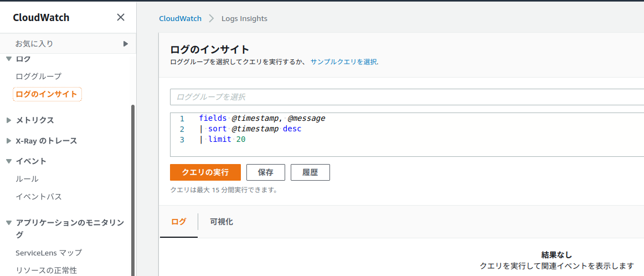Viewport: 644px width, 276px height.
Task: Switch to the ログ tab
Action: click(x=179, y=222)
